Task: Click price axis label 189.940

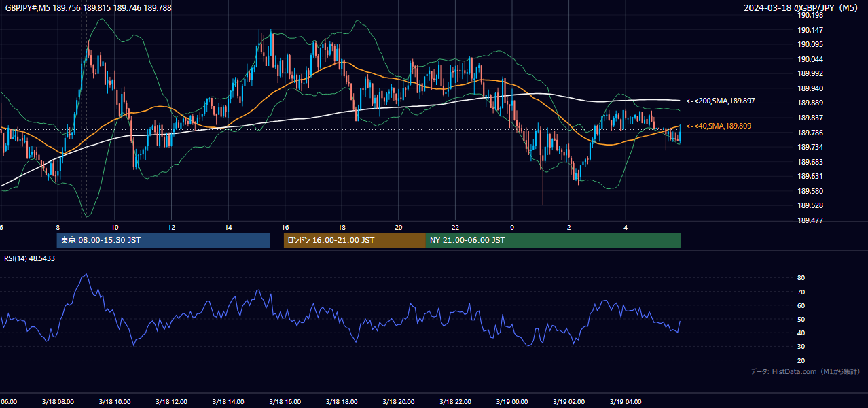Action: coord(811,88)
